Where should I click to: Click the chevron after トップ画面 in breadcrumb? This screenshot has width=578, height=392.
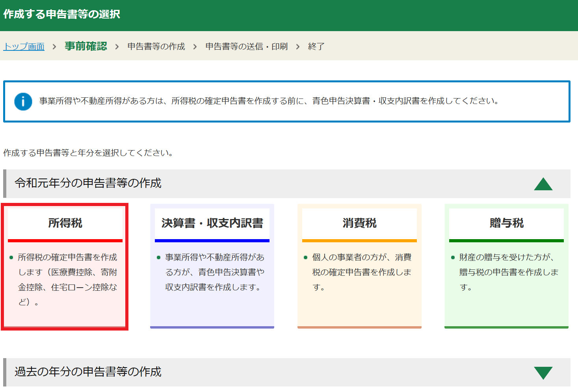pyautogui.click(x=54, y=46)
